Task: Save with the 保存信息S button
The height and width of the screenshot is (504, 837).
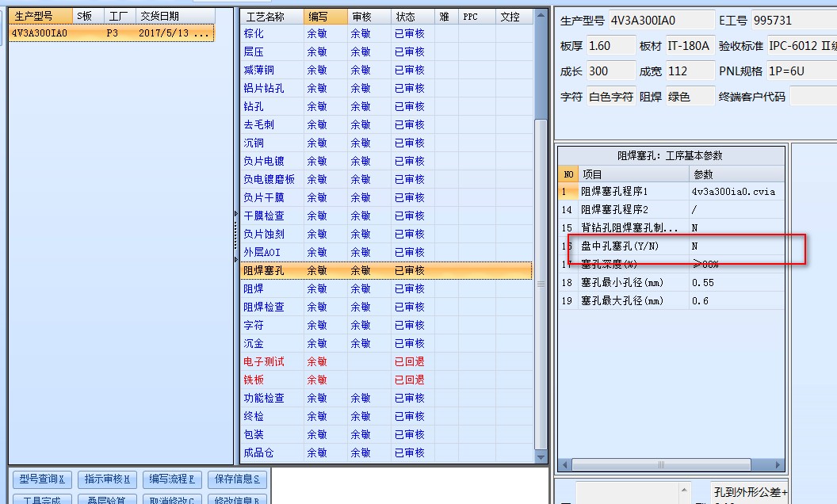Action: coord(237,479)
